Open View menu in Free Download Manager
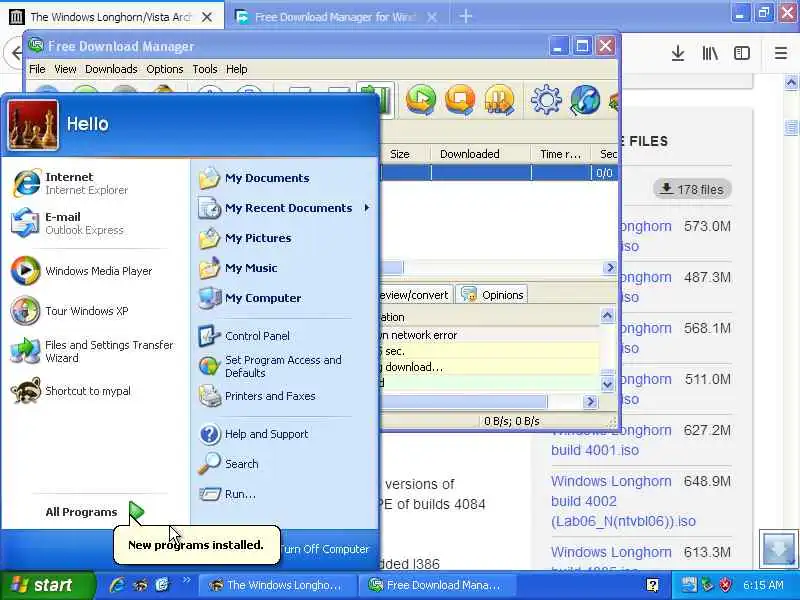 click(65, 69)
